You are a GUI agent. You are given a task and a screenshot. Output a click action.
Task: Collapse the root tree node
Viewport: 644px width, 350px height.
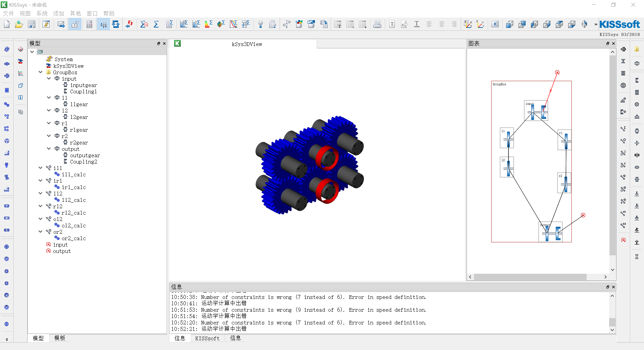click(x=32, y=52)
